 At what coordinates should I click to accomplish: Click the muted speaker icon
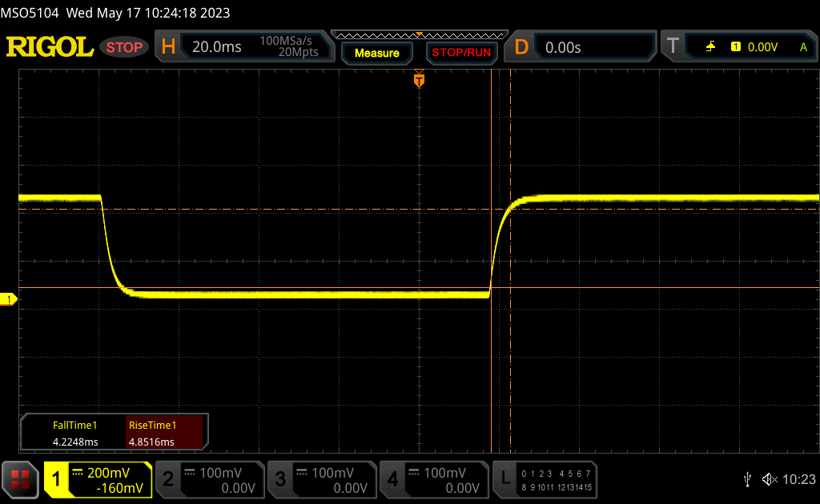770,479
